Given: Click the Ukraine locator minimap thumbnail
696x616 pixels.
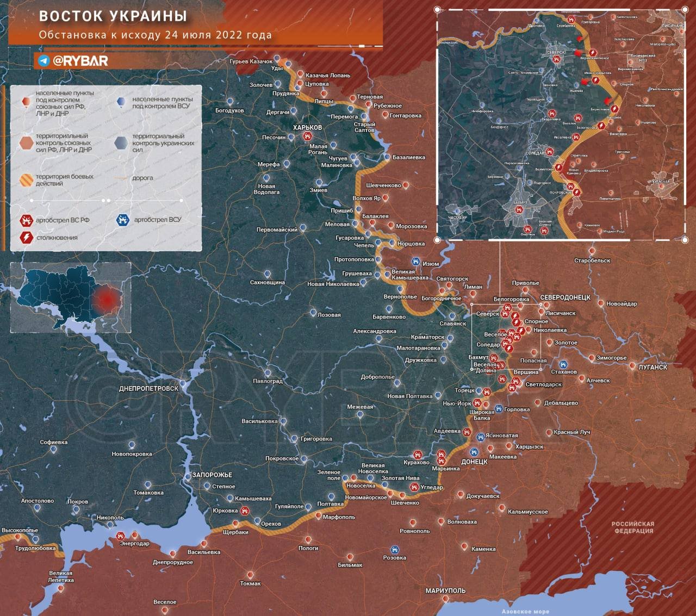Looking at the screenshot, I should pos(71,297).
